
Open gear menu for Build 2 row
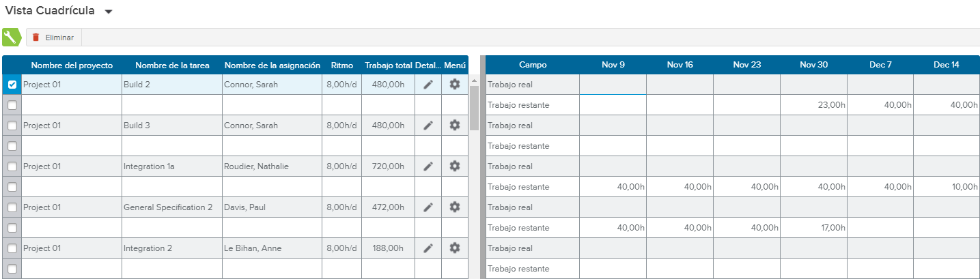[x=455, y=85]
